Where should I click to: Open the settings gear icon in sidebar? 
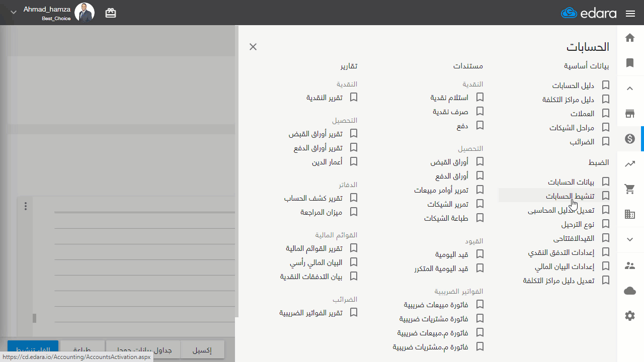click(630, 316)
